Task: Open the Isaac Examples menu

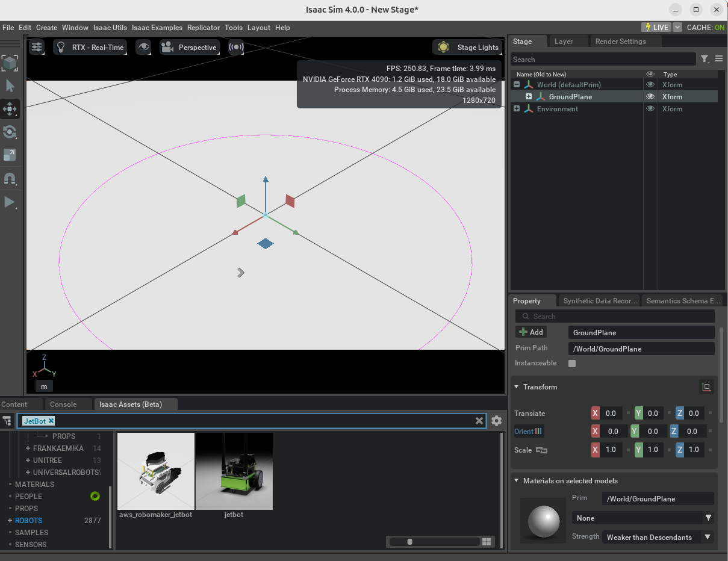Action: pyautogui.click(x=157, y=28)
